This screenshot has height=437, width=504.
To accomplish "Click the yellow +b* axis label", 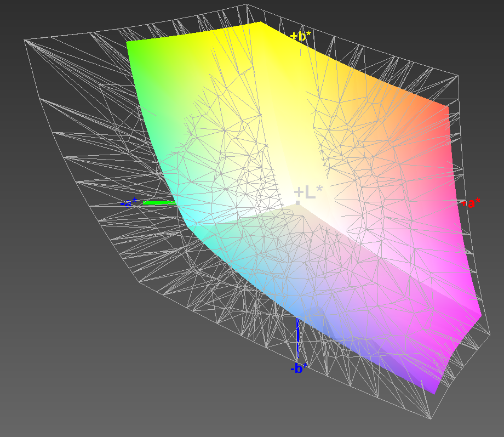I will point(301,36).
